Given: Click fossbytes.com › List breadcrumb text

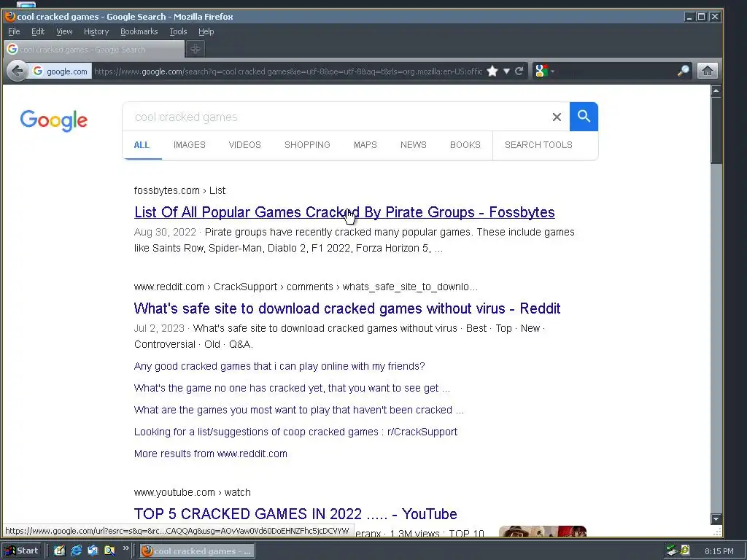Looking at the screenshot, I should (x=179, y=190).
